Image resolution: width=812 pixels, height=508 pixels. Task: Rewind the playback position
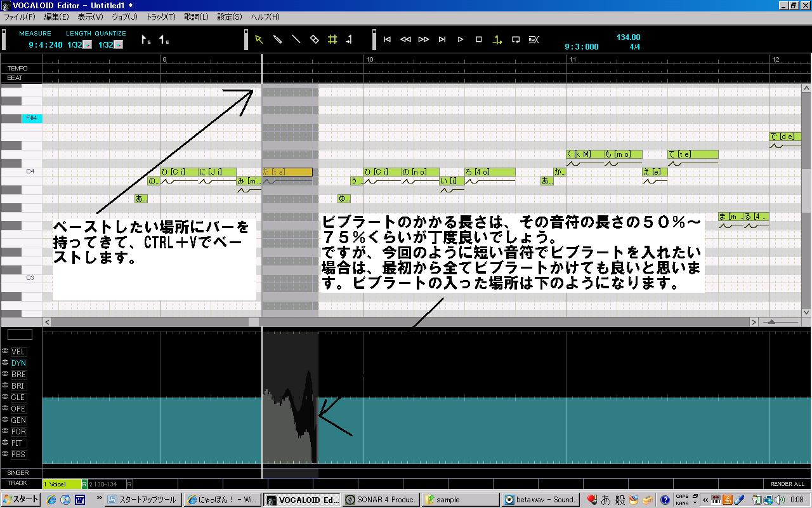coord(406,39)
